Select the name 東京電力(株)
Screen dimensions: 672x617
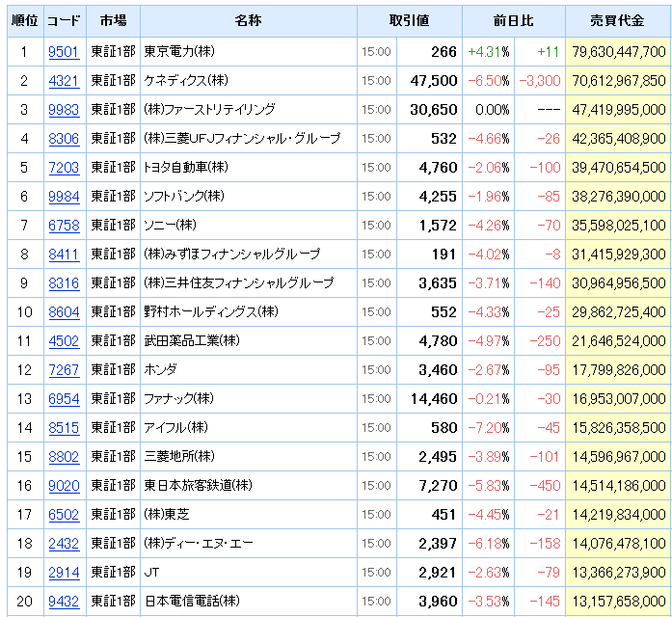[179, 52]
